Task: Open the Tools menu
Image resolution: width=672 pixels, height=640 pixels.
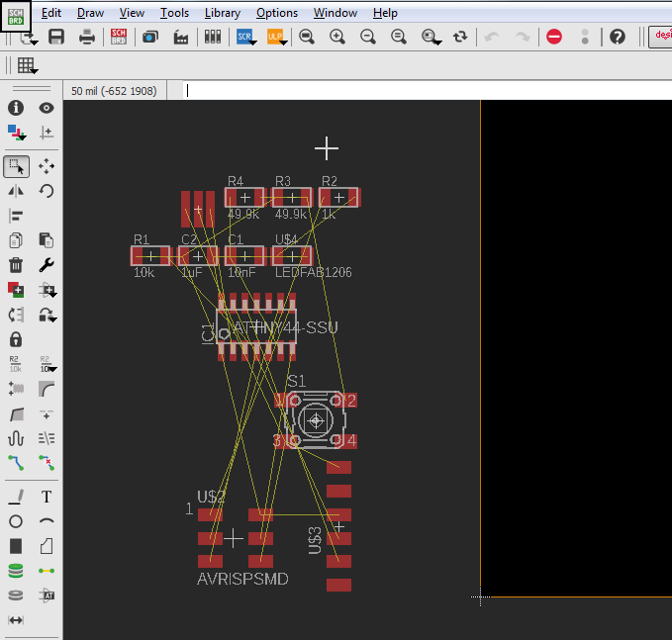Action: coord(174,13)
